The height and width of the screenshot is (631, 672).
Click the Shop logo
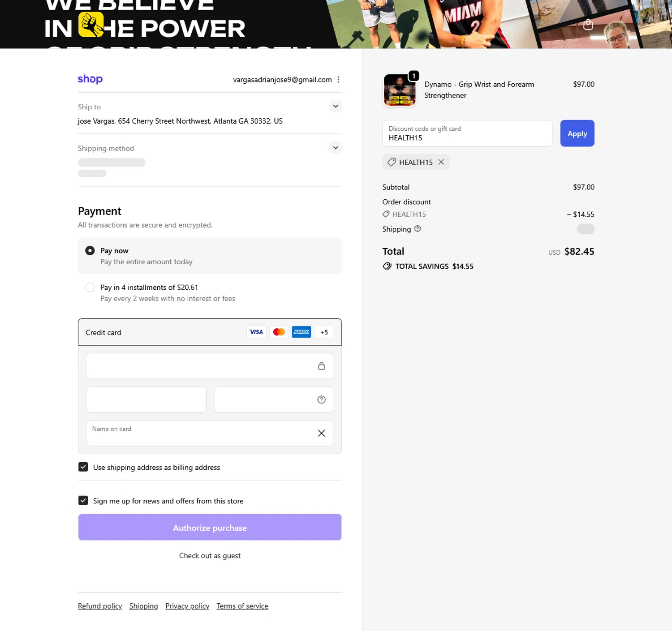[90, 79]
